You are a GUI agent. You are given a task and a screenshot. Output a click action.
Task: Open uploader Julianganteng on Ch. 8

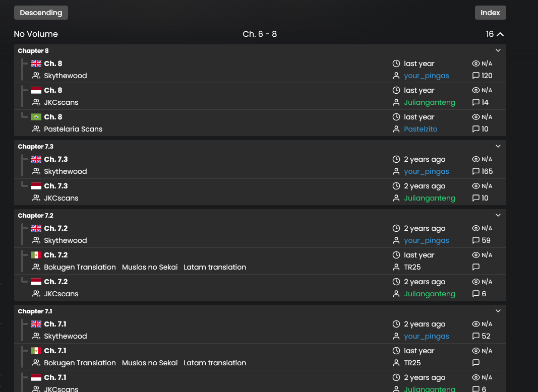click(x=430, y=102)
